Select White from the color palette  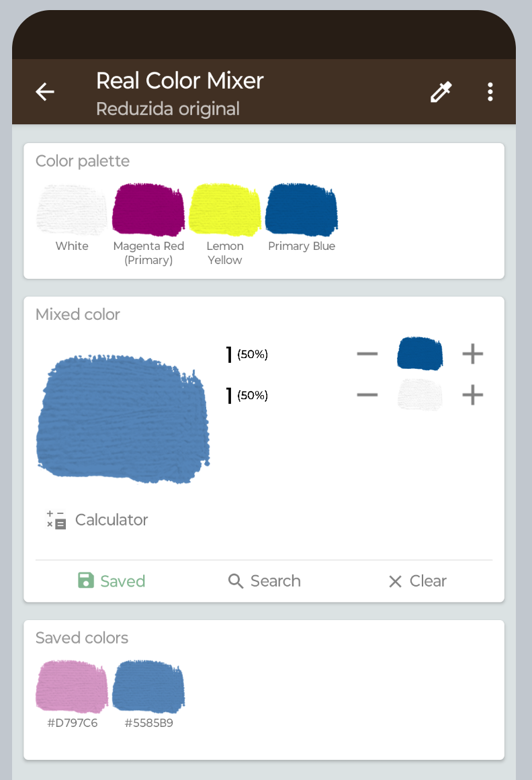click(72, 210)
